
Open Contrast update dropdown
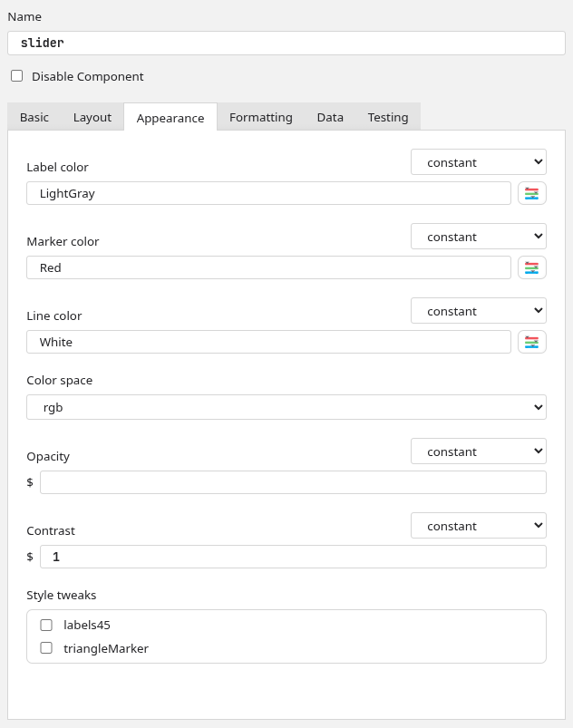pyautogui.click(x=479, y=526)
